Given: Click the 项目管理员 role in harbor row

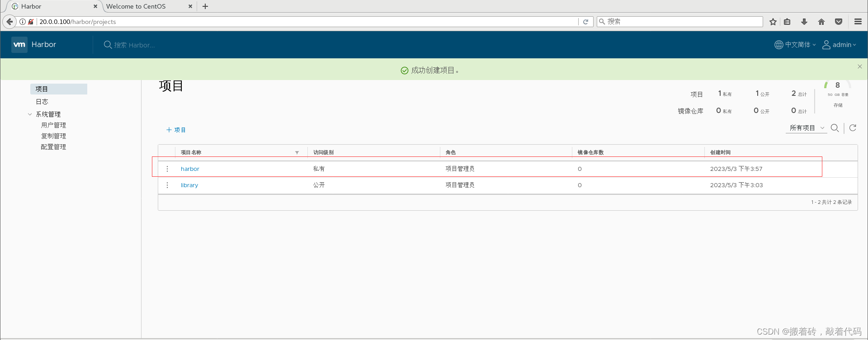Looking at the screenshot, I should point(460,169).
